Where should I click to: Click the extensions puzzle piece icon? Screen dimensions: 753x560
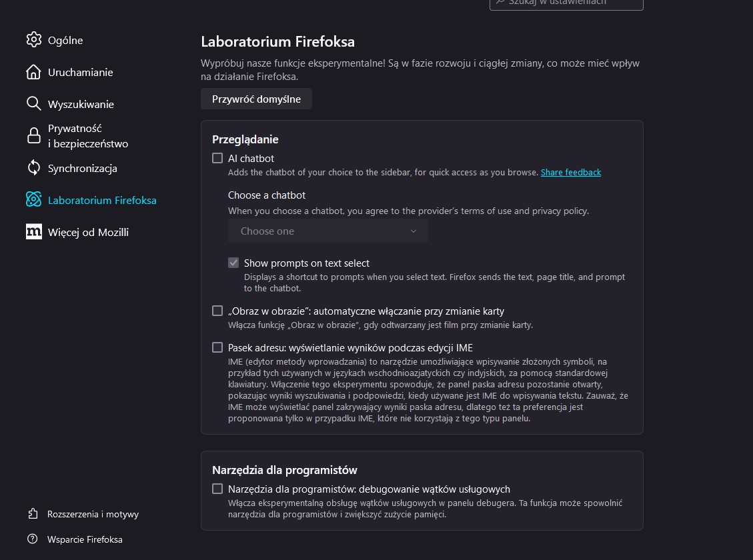[33, 514]
